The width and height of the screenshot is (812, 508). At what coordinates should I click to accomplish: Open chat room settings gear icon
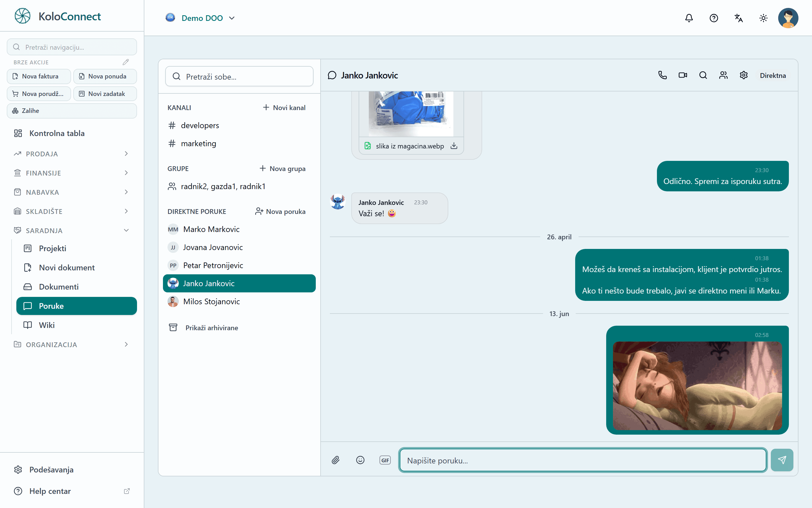[x=743, y=75]
